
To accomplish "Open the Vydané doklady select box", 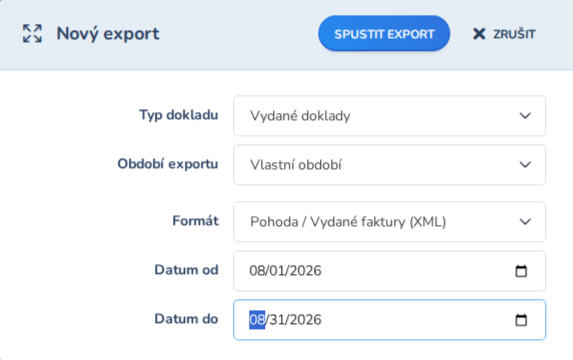I will coord(390,116).
